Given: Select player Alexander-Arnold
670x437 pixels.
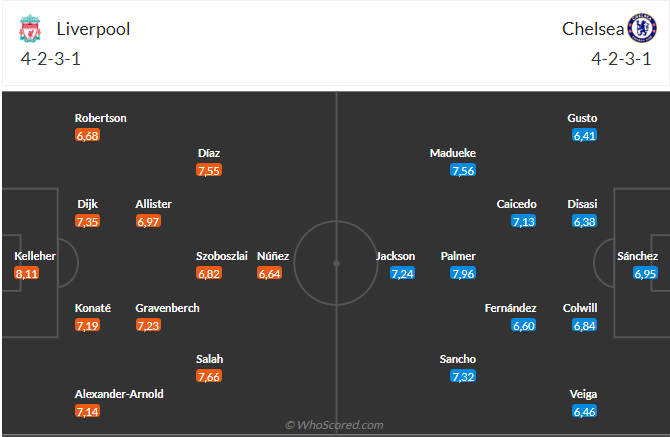Looking at the screenshot, I should pyautogui.click(x=119, y=394).
